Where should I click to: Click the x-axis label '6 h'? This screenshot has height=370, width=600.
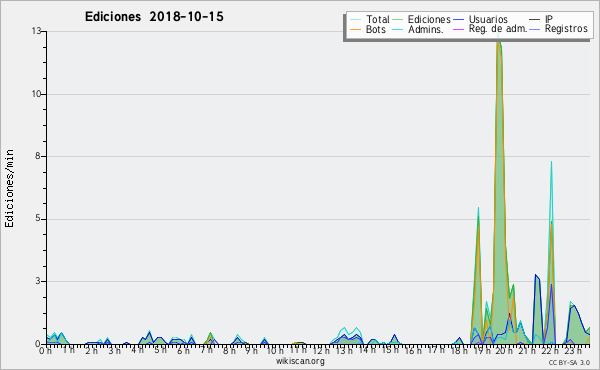click(183, 351)
